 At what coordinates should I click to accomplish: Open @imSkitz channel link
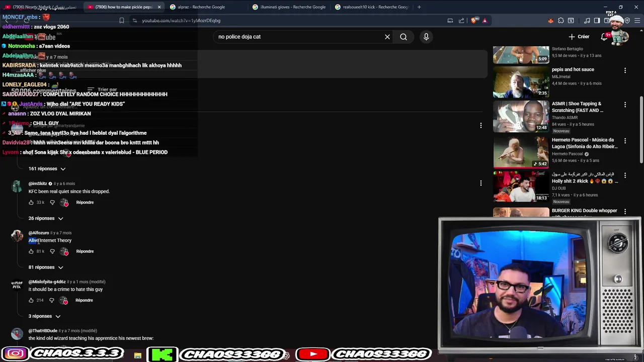click(x=38, y=184)
